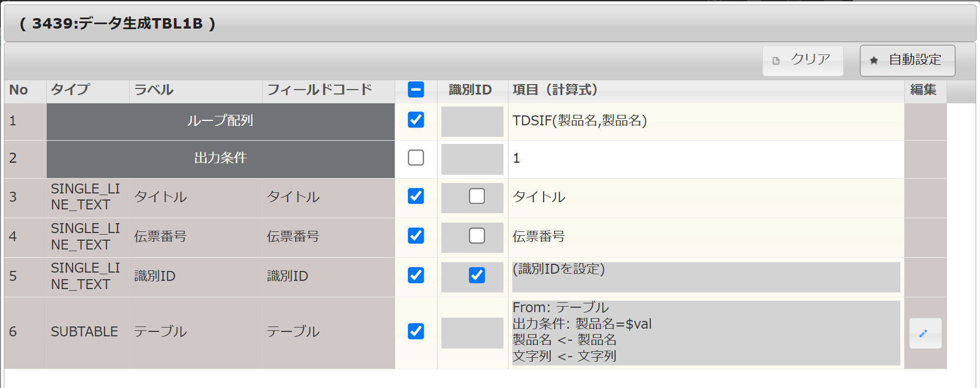Click the タイトル label cell
The image size is (980, 388).
tap(196, 197)
